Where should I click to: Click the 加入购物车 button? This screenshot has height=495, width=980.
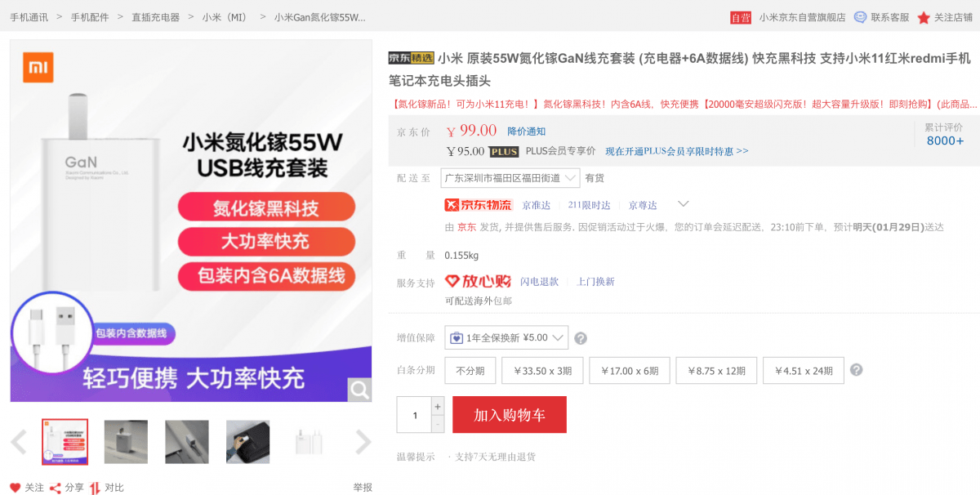point(510,415)
